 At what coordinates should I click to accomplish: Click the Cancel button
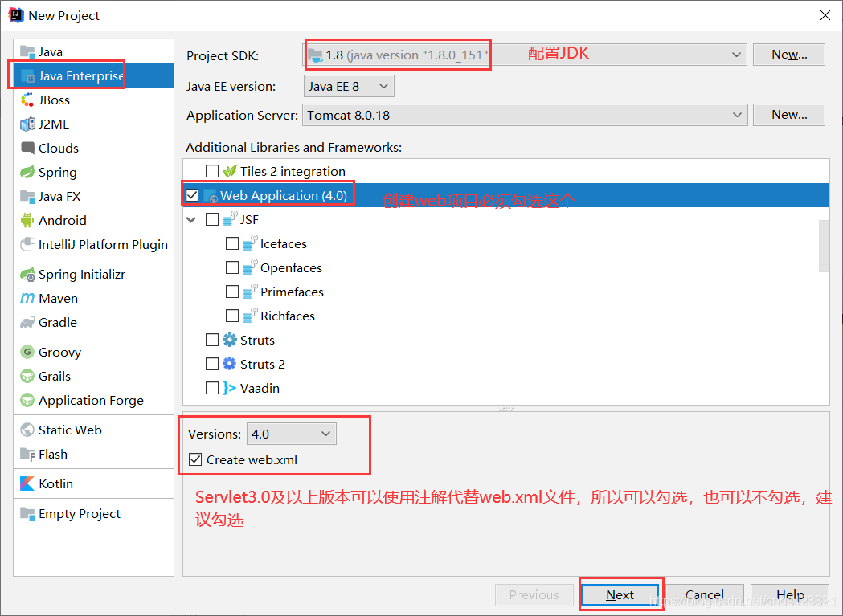pos(704,594)
